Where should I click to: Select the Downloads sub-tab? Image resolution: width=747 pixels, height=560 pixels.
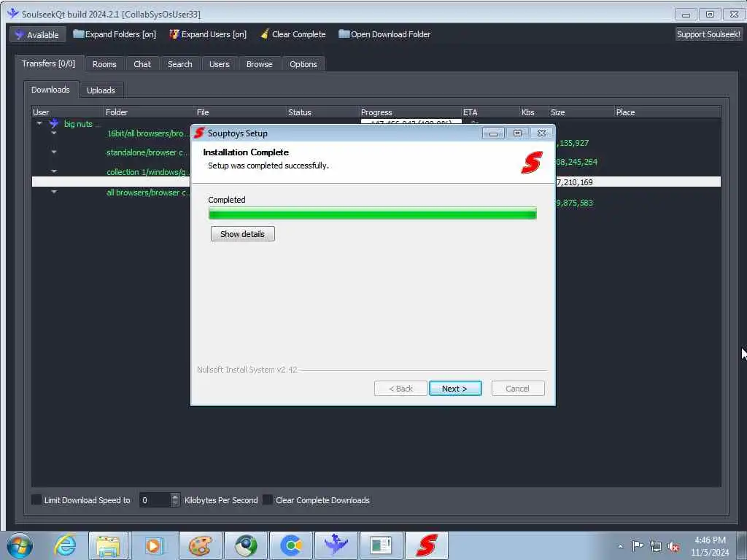tap(50, 90)
